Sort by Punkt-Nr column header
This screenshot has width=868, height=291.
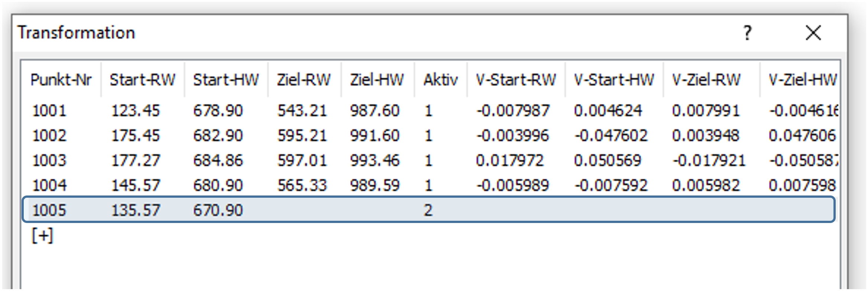click(x=61, y=80)
